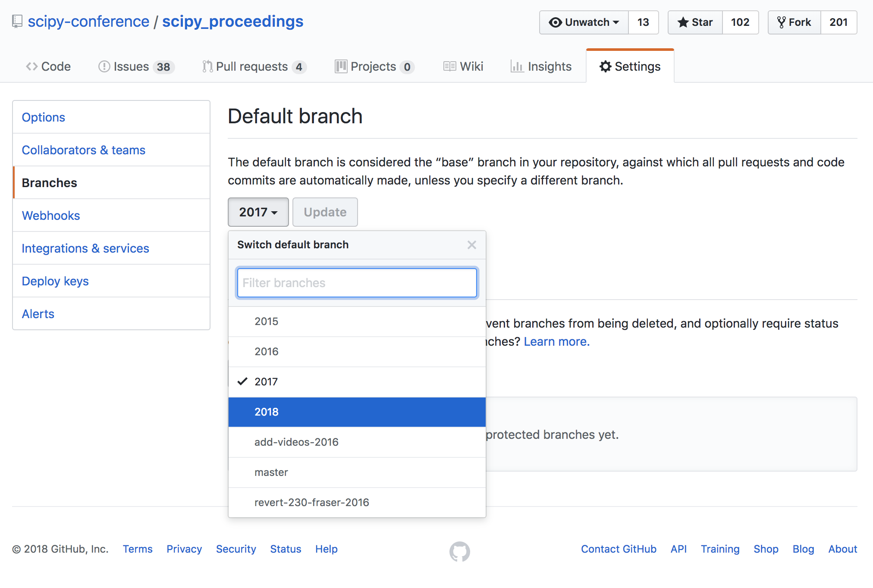This screenshot has height=588, width=873.
Task: Open the Wiki tab
Action: 463,66
